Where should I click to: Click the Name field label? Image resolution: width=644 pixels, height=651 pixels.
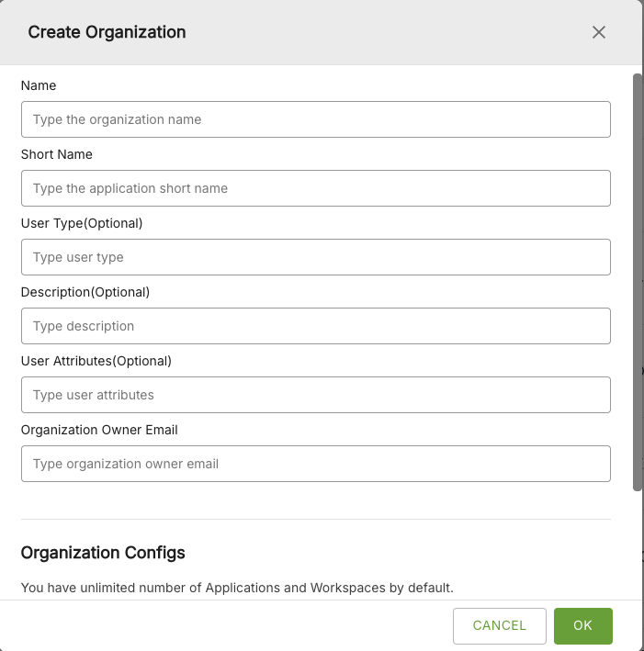(x=39, y=85)
